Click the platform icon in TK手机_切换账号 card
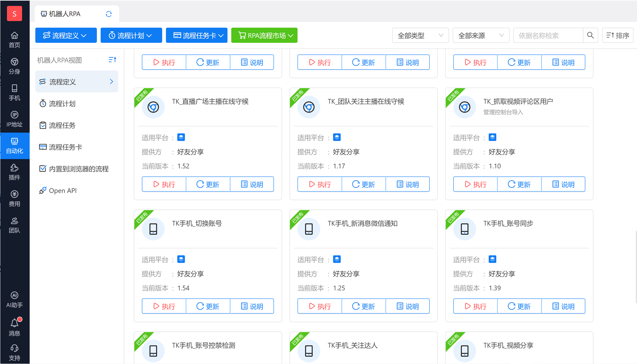 (181, 259)
